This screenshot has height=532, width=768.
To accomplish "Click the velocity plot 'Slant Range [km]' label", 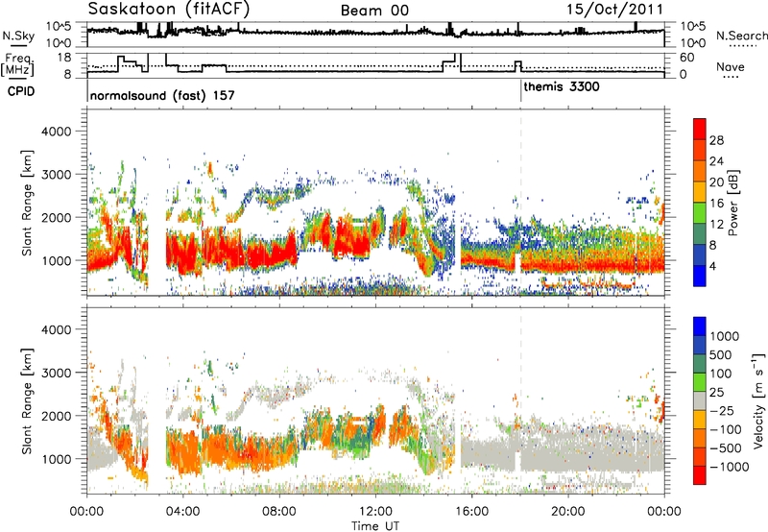I will coord(27,400).
